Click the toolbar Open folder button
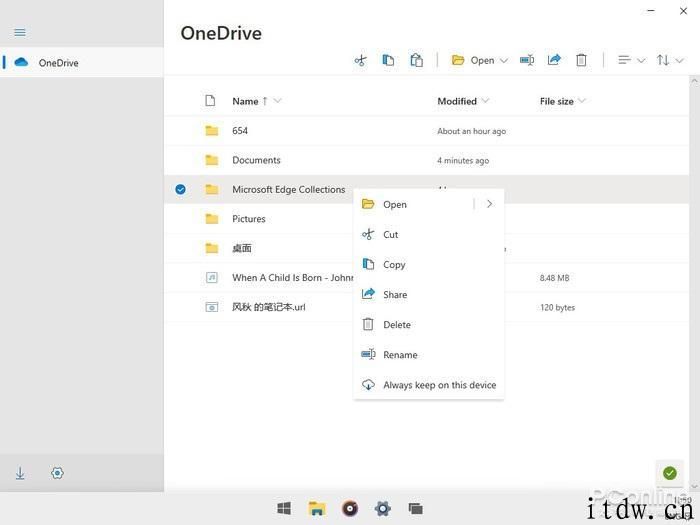Screen dimensions: 700x525 pyautogui.click(x=473, y=60)
